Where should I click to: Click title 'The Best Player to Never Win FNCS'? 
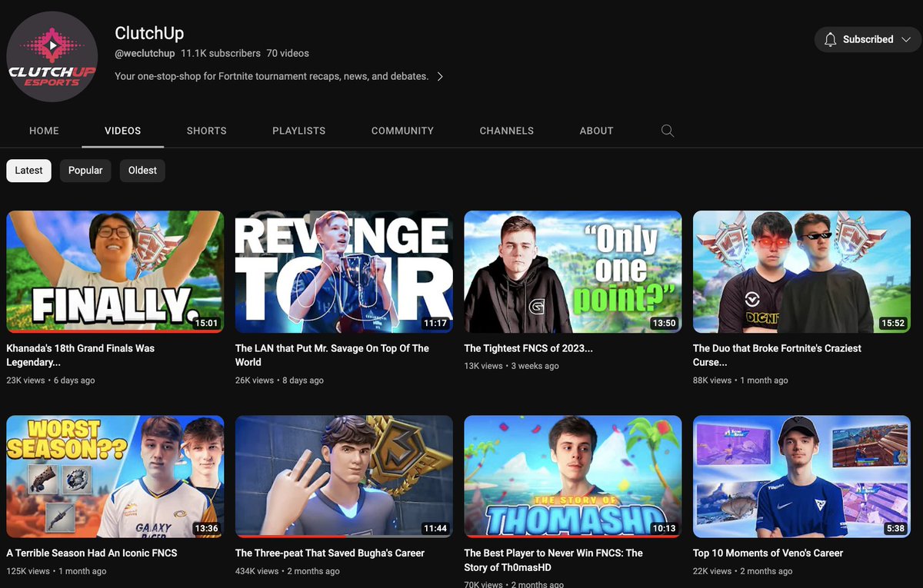pos(554,560)
